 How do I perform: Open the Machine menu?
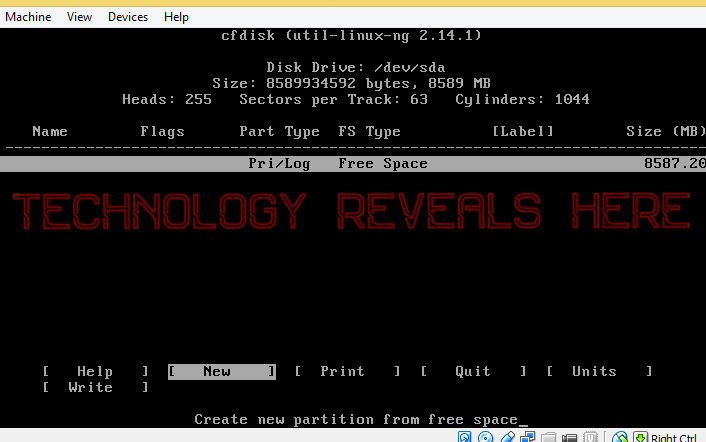[28, 17]
